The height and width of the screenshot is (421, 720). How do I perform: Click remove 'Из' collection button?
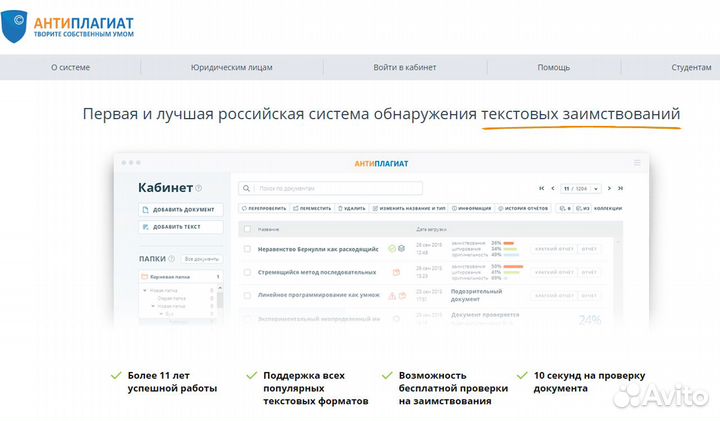pyautogui.click(x=583, y=208)
